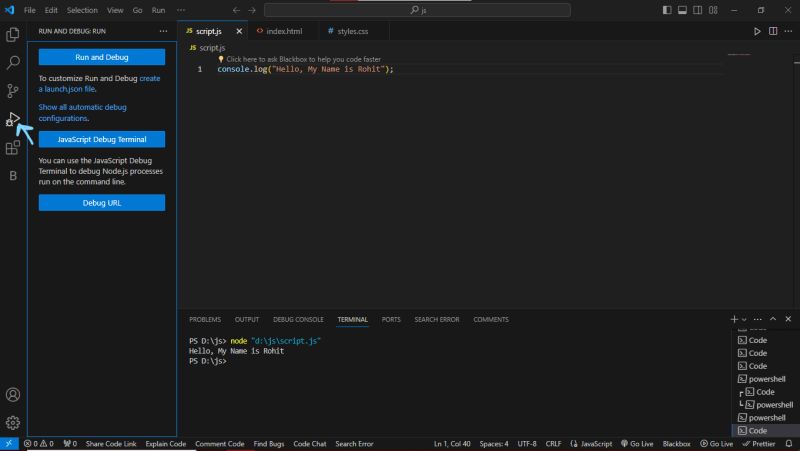
Task: Click the JavaScript Debug Terminal button
Action: pos(102,139)
